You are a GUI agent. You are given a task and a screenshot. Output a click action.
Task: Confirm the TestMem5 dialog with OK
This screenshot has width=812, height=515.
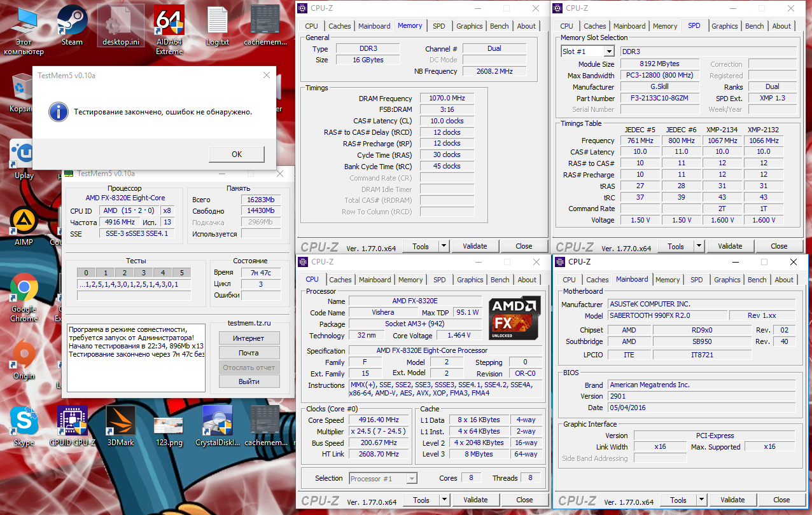pyautogui.click(x=237, y=154)
